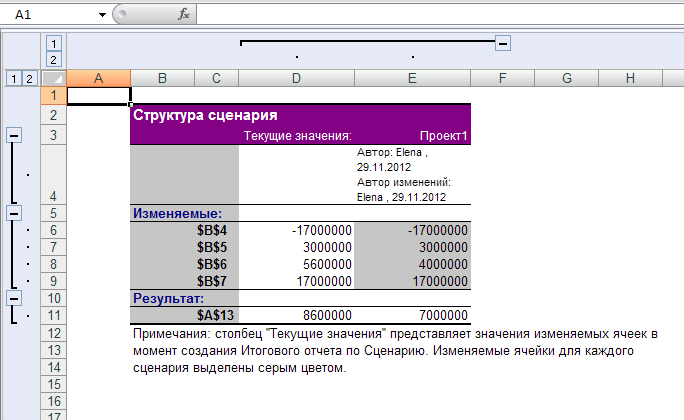
Task: Select row 8 header
Action: 54,264
